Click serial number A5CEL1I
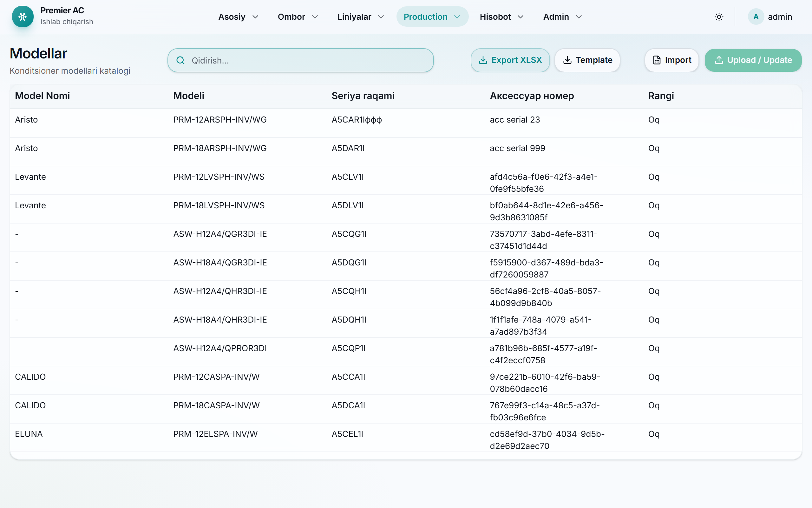Screen dimensions: 812x508 click(347, 434)
